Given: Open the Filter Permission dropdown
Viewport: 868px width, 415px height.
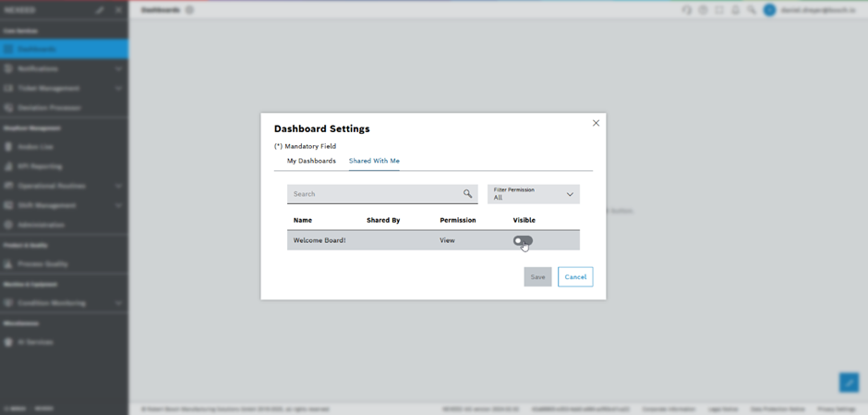Looking at the screenshot, I should tap(533, 194).
